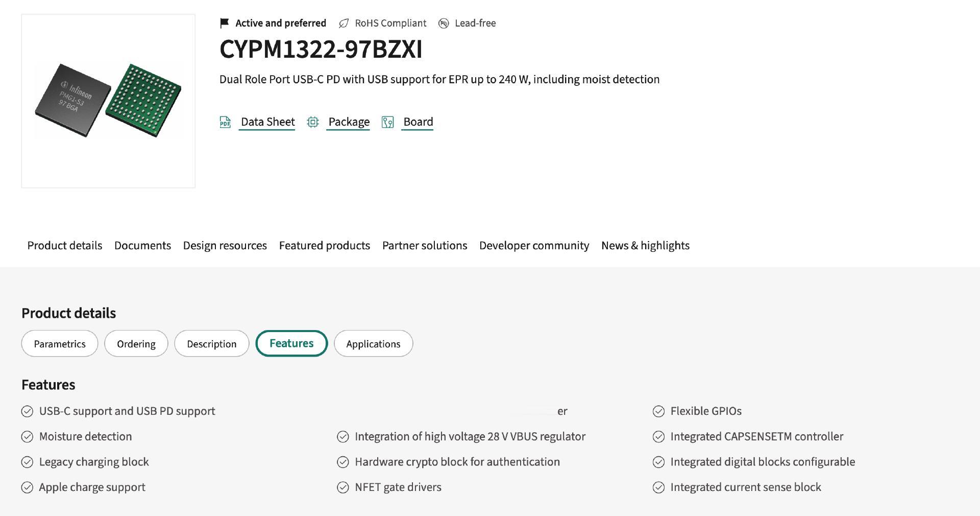Click the RoHS Compliant leaf icon
The width and height of the screenshot is (980, 516).
tap(344, 24)
